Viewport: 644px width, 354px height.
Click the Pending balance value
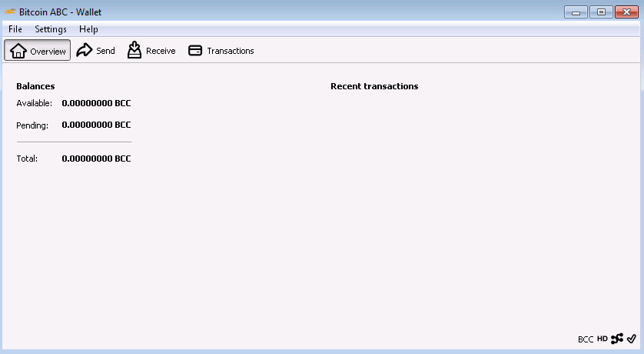pos(96,125)
